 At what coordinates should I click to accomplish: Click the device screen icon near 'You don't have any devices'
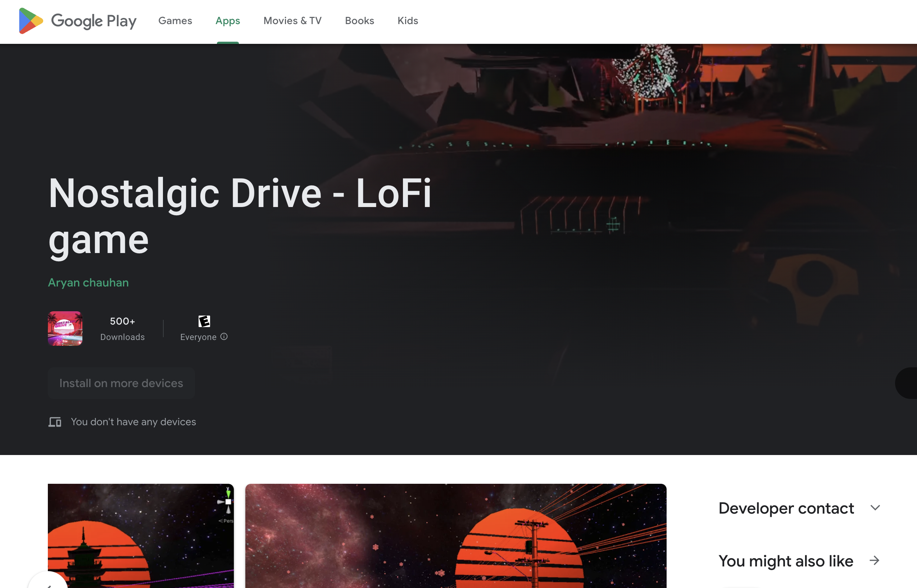(55, 421)
